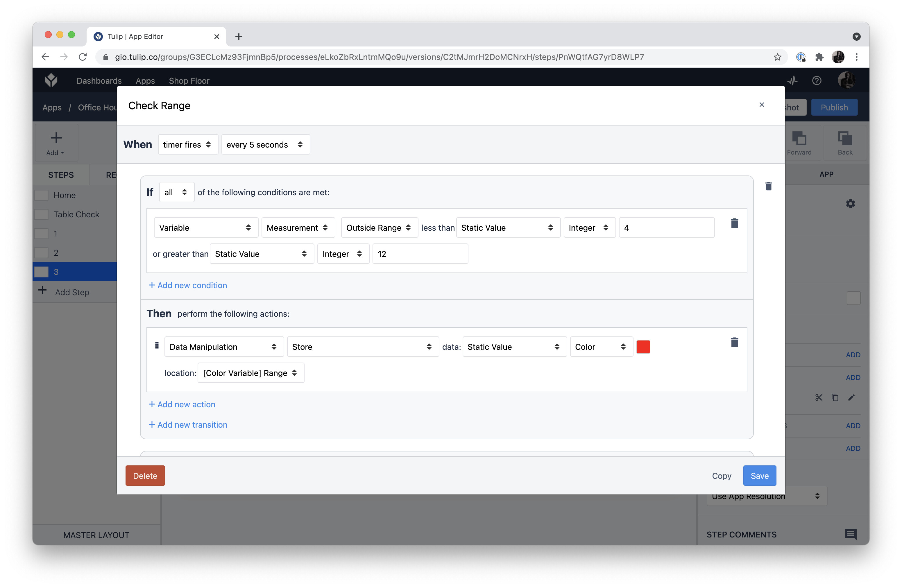Click the Tulip logo icon
Viewport: 902px width, 588px height.
51,80
